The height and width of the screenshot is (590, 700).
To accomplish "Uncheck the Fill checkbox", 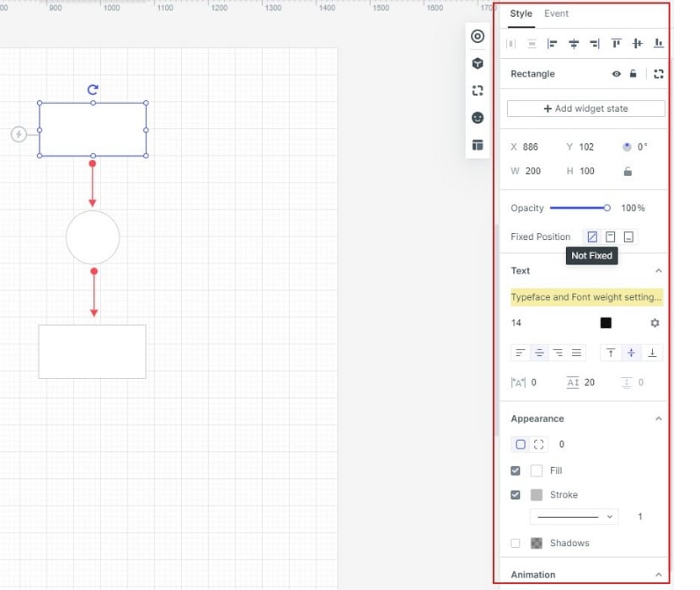I will 516,471.
